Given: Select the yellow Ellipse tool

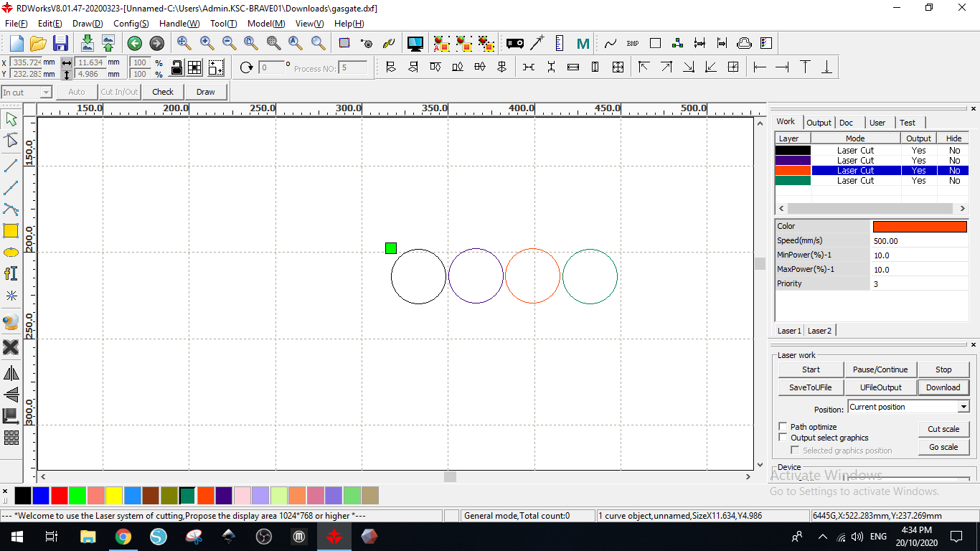Looking at the screenshot, I should [x=11, y=253].
